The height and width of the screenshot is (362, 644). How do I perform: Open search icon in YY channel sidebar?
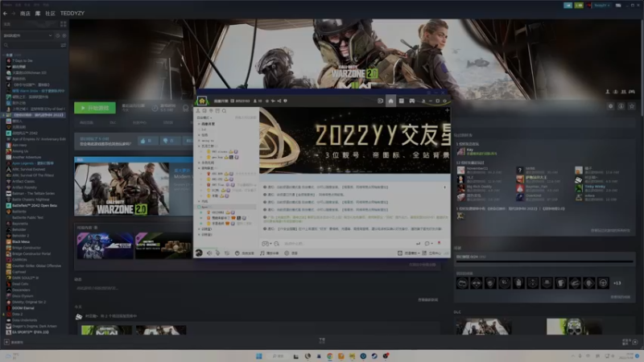coord(225,111)
